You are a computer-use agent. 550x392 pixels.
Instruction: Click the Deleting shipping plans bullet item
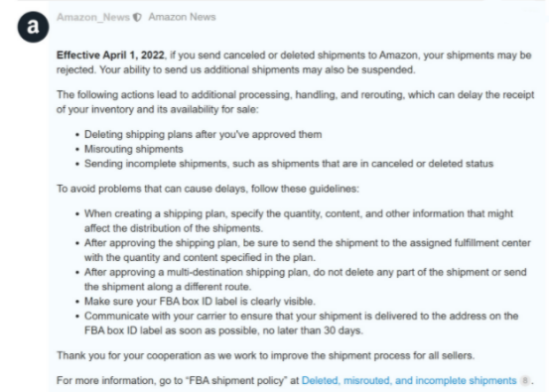pos(204,134)
